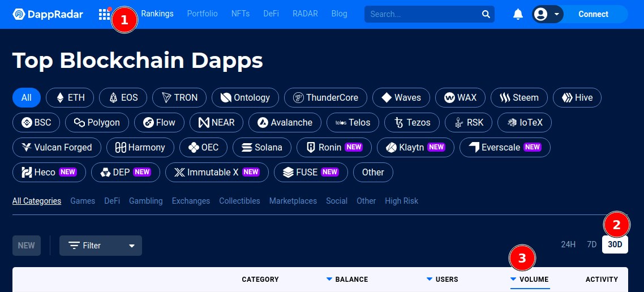Open the apps grid menu icon
The image size is (644, 292).
click(104, 14)
